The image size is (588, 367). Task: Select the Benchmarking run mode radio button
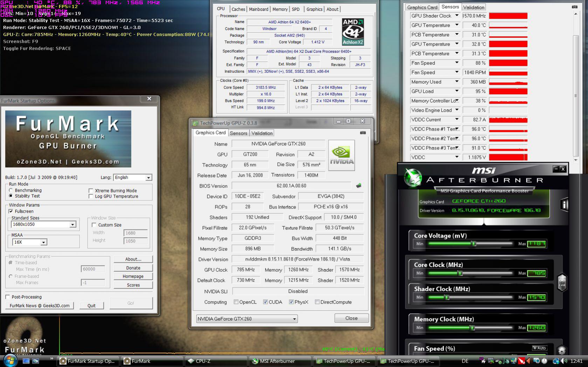point(11,190)
